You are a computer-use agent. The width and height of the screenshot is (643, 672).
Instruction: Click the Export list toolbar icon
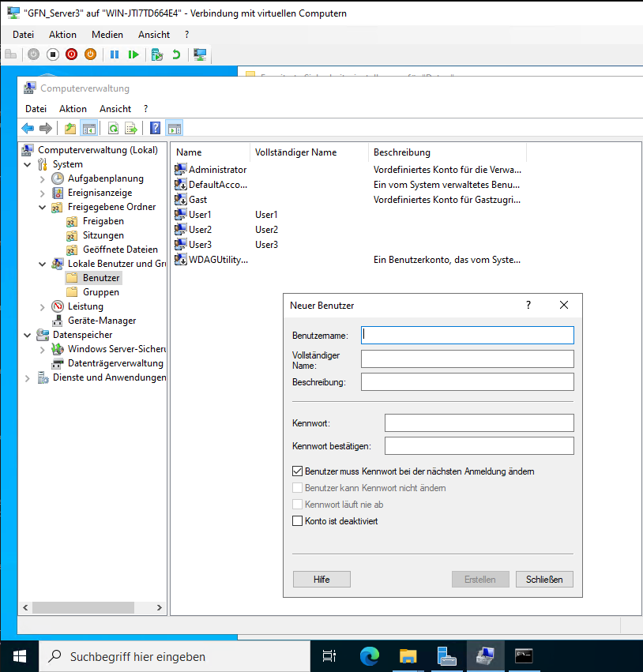tap(131, 128)
